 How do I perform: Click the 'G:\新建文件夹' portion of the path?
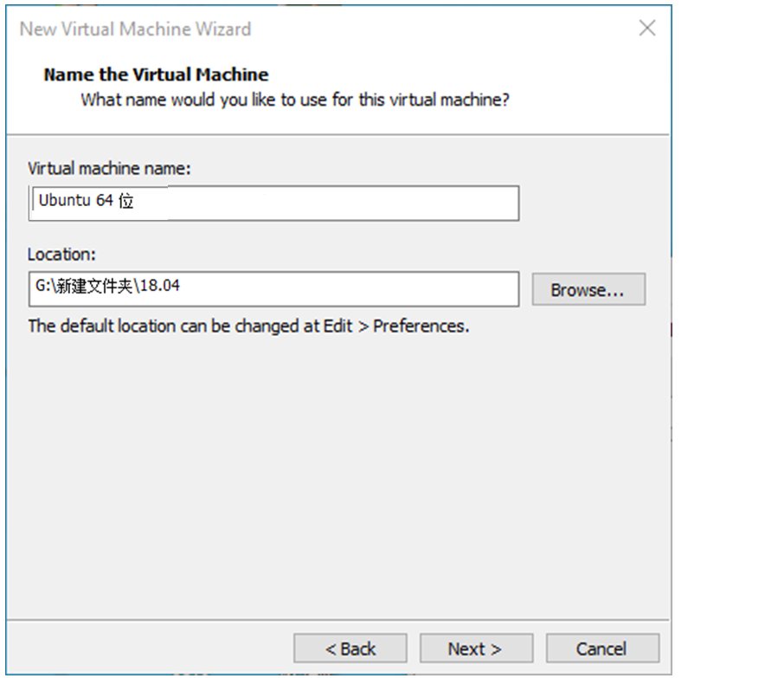(x=83, y=286)
